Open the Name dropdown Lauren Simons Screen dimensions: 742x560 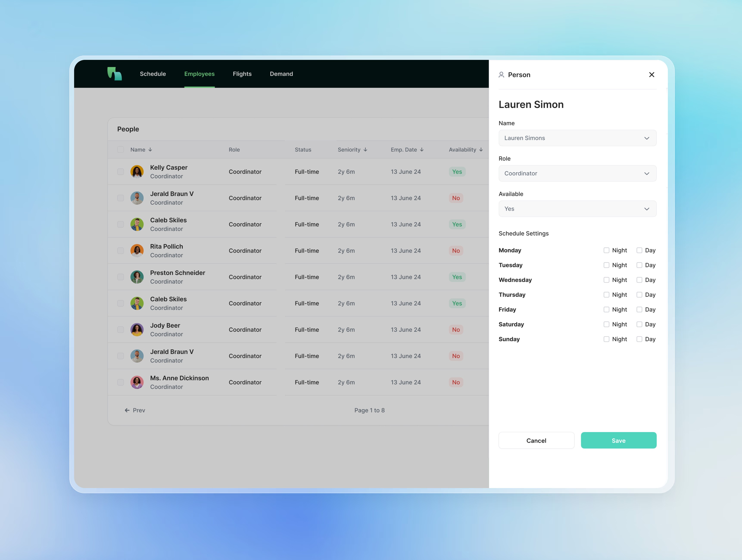pos(577,138)
